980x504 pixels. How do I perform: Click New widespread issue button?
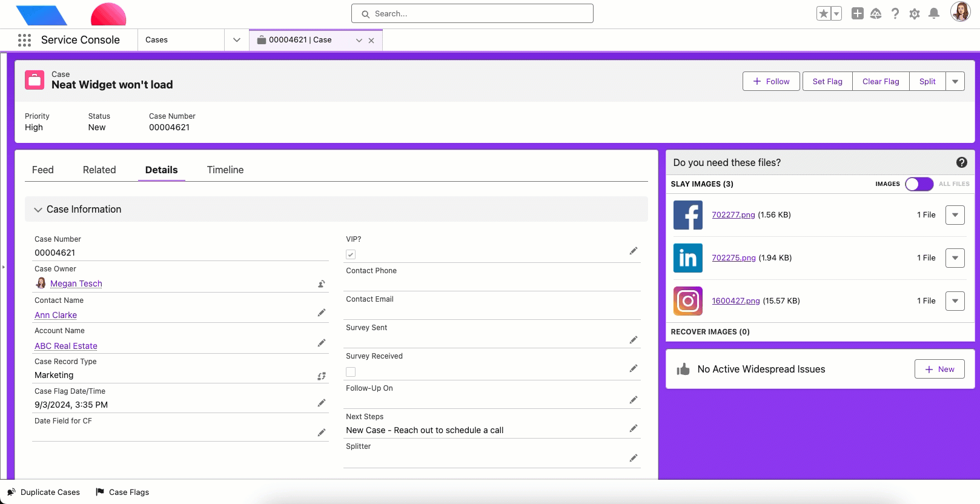tap(939, 370)
